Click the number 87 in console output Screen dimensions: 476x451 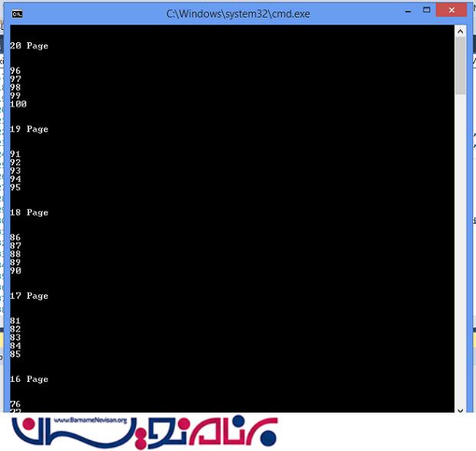pos(15,246)
